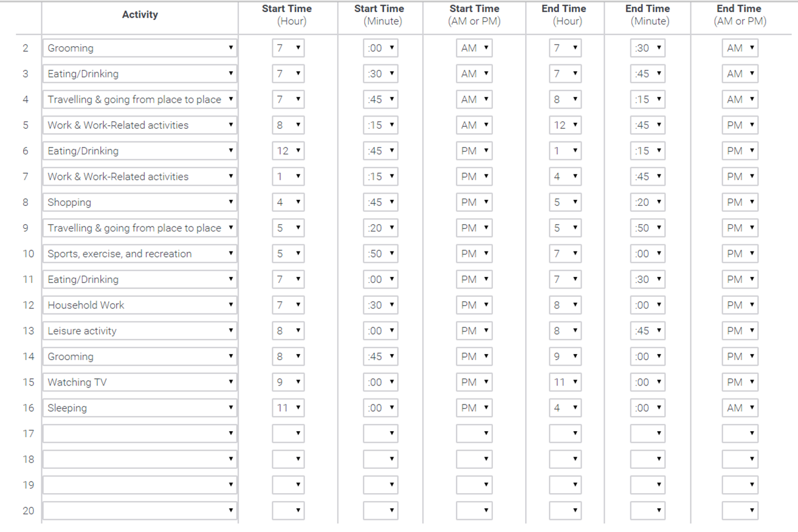Open empty end minute dropdown row 19
The image size is (798, 532).
(648, 485)
